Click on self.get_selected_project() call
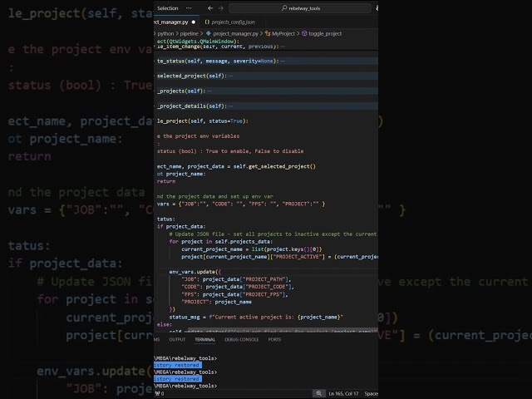The image size is (532, 399). [x=274, y=166]
